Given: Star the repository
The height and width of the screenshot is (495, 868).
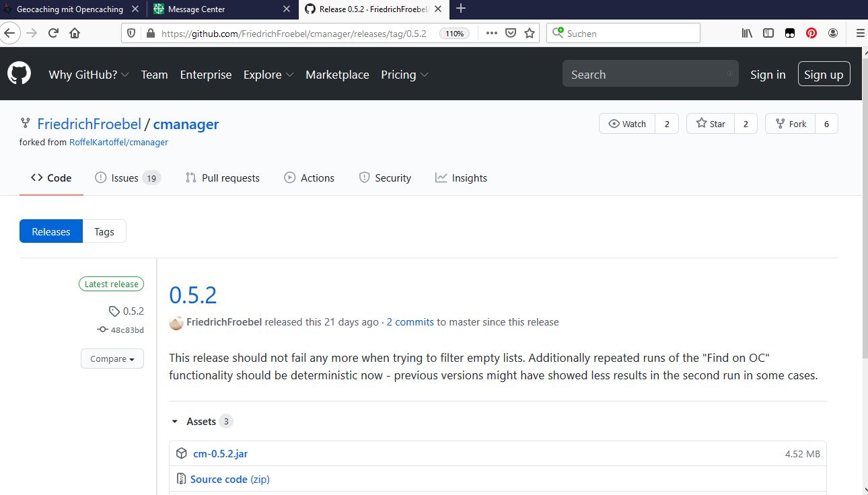Looking at the screenshot, I should click(x=711, y=124).
